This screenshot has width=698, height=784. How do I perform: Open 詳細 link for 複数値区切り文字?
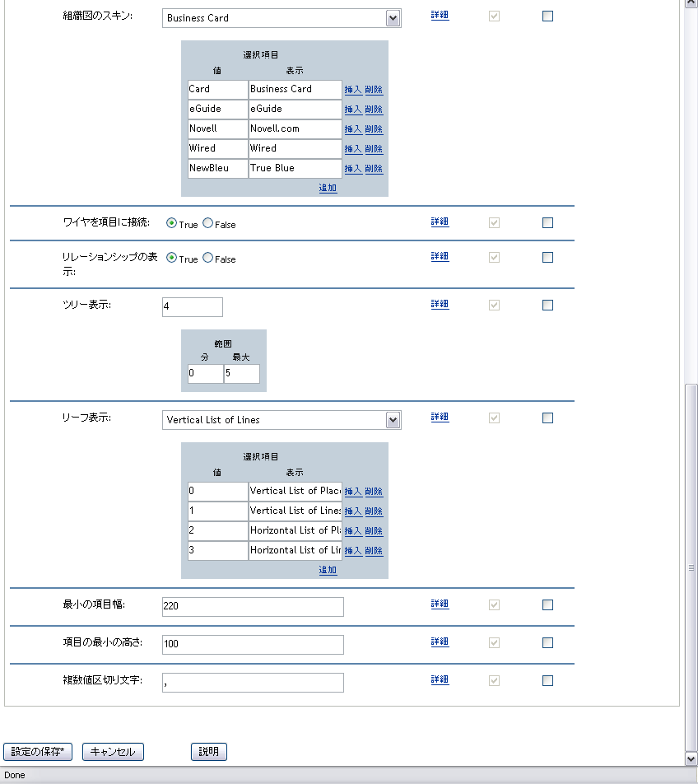pyautogui.click(x=440, y=679)
